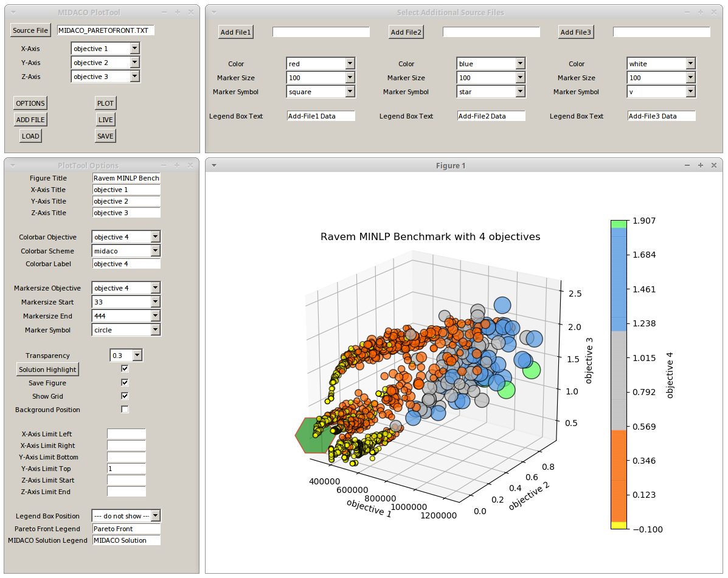
Task: Open the Markersize Start dropdown
Action: [x=127, y=302]
